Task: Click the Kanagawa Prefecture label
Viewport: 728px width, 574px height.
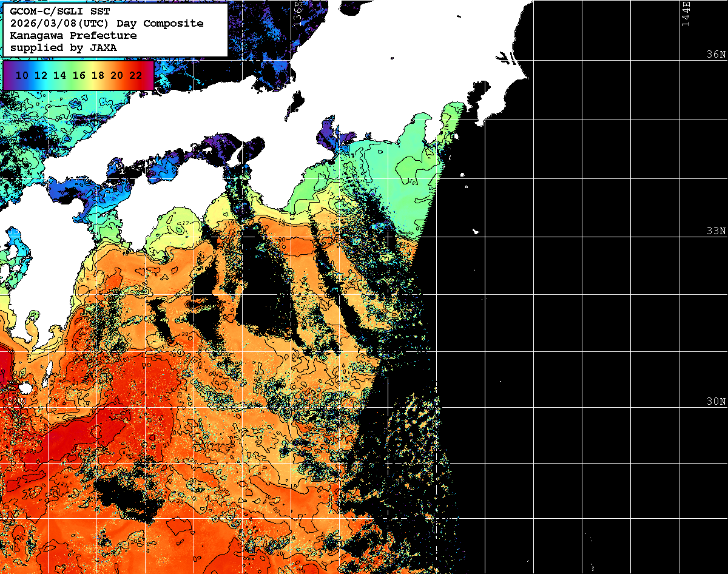Action: [x=73, y=36]
